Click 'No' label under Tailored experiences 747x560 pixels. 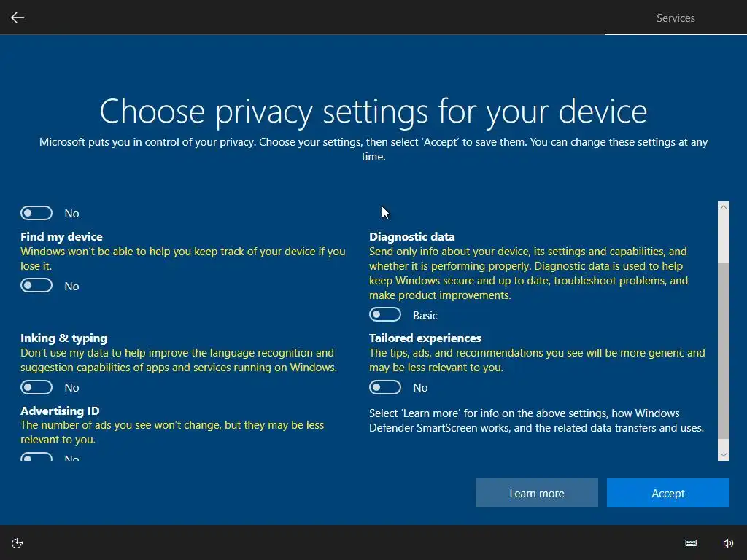tap(420, 388)
